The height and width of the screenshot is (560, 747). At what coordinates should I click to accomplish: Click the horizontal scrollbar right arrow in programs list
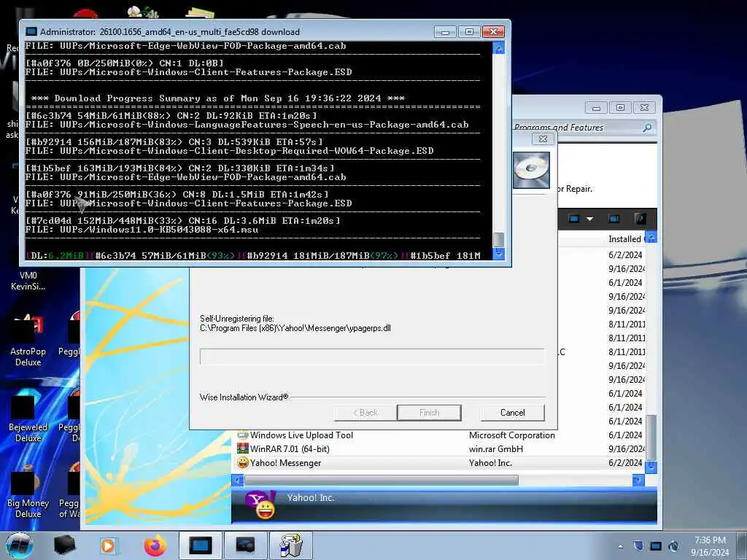(x=638, y=481)
